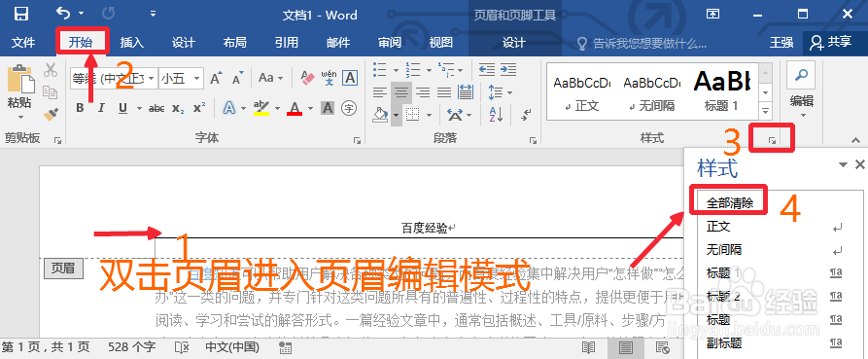Click the bullets list icon

tap(380, 69)
